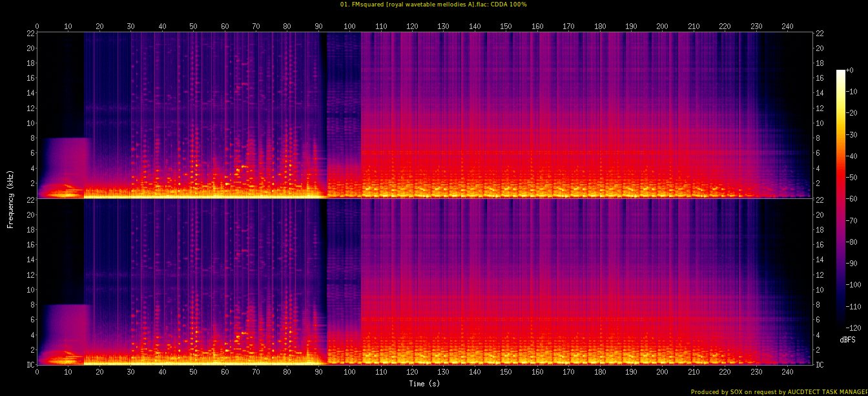Click the DC label at bottom right

[x=820, y=364]
